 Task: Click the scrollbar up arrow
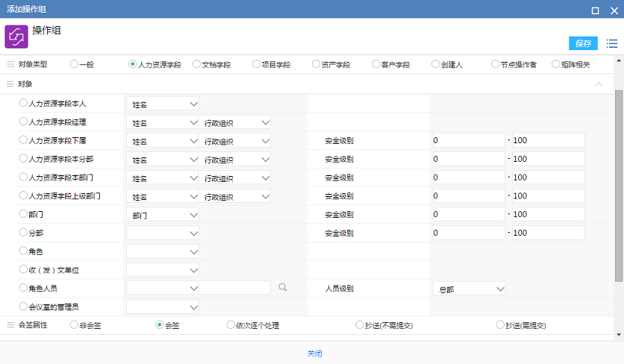point(619,60)
